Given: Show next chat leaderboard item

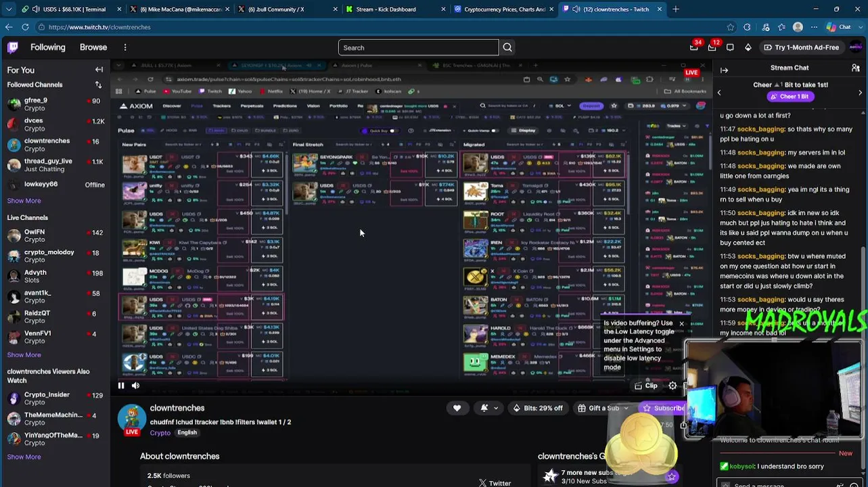Looking at the screenshot, I should pos(860,93).
